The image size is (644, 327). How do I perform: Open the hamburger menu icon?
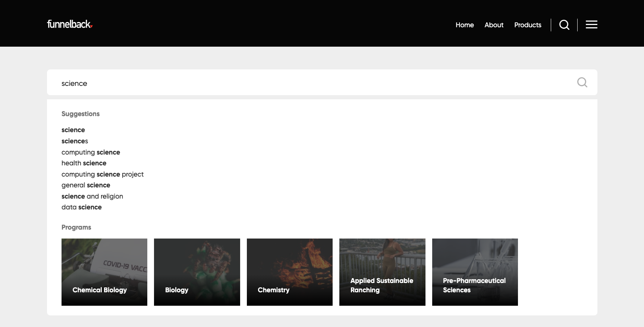591,25
